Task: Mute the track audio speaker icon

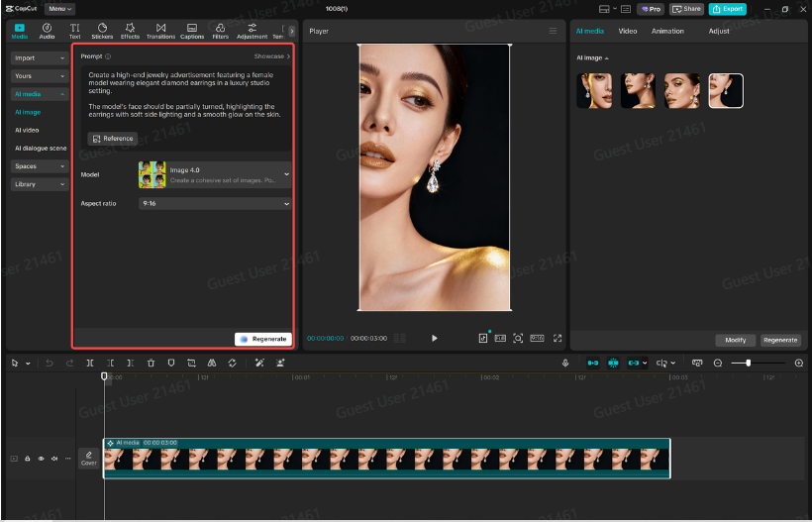Action: click(54, 459)
